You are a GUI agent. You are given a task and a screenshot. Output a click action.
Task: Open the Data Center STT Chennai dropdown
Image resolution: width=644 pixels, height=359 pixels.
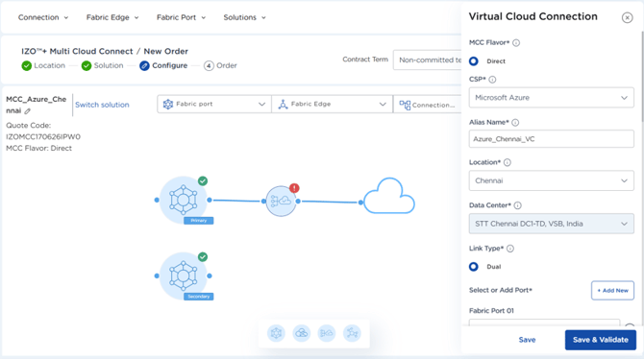click(x=551, y=224)
